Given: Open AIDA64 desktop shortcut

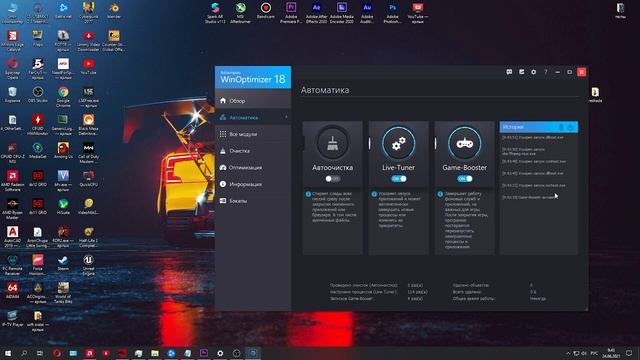Looking at the screenshot, I should (12, 290).
